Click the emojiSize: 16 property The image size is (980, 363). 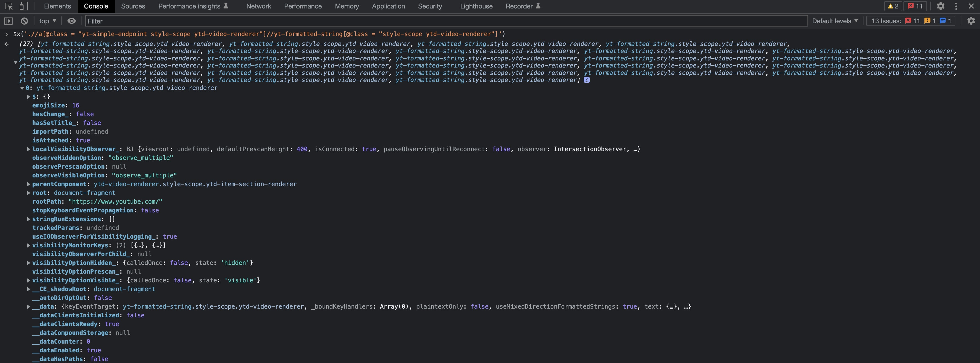(x=56, y=105)
